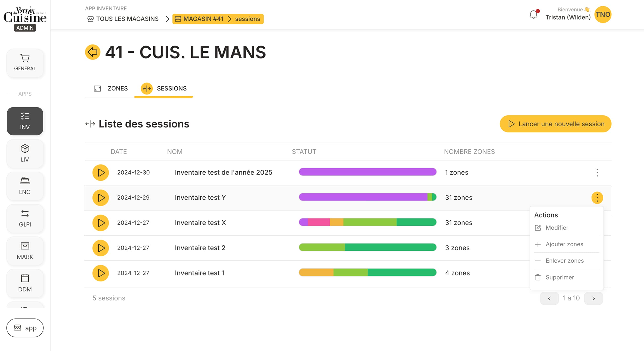644x351 pixels.
Task: Click Lancer une nouvelle session button
Action: [x=556, y=124]
